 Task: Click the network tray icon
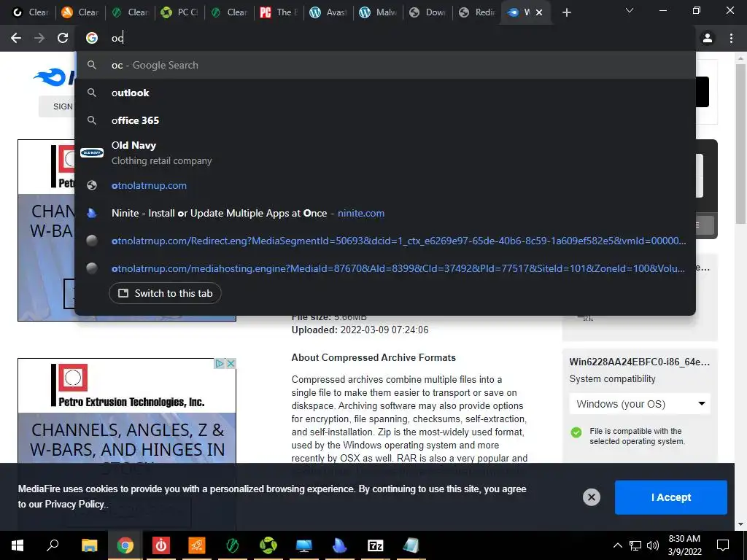click(635, 545)
